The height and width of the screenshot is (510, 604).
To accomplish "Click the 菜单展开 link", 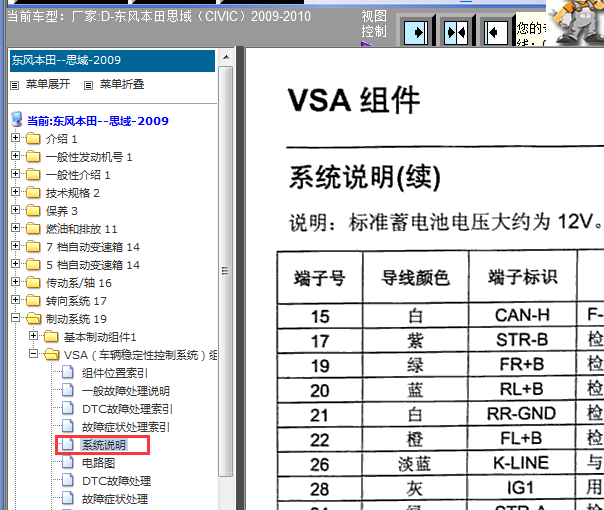I will [x=48, y=84].
